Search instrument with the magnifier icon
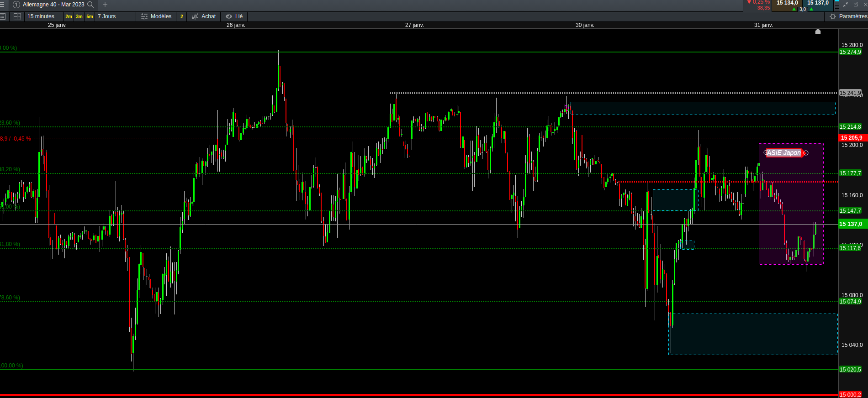868x398 pixels. (x=90, y=5)
